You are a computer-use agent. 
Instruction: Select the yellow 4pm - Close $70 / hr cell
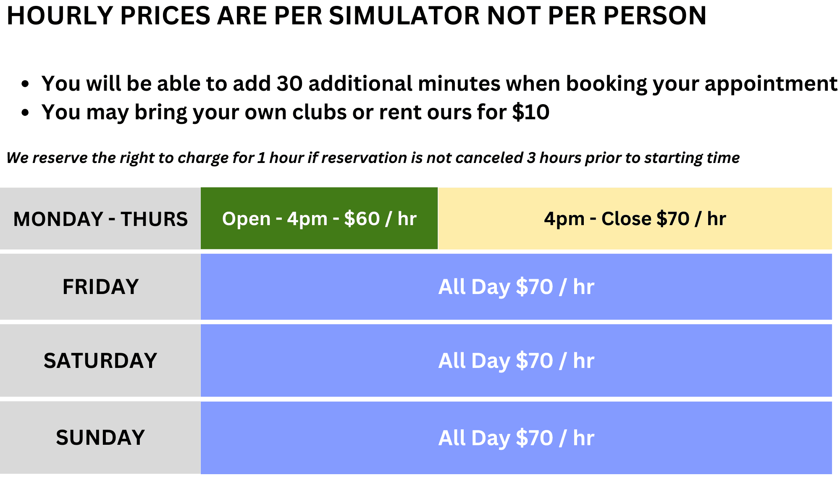pos(635,218)
